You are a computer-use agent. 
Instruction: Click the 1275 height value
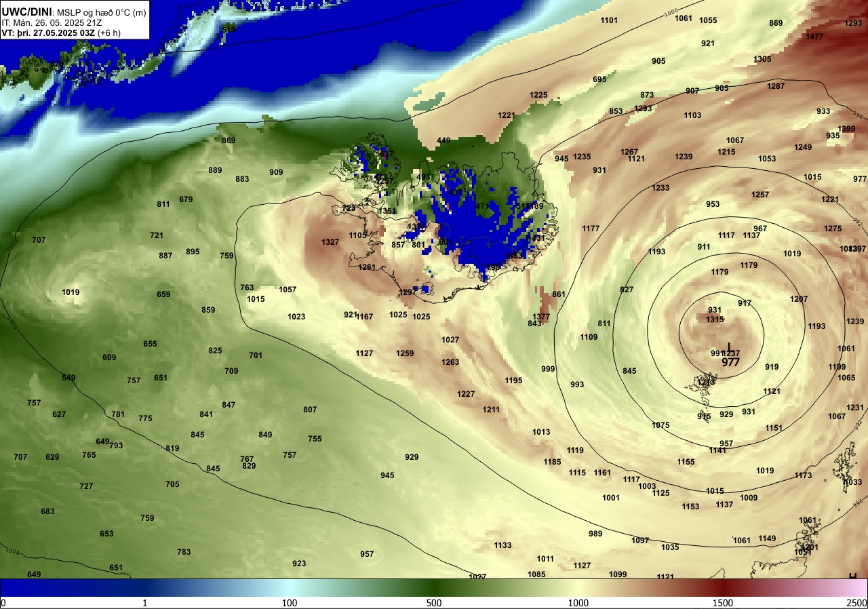tap(833, 229)
